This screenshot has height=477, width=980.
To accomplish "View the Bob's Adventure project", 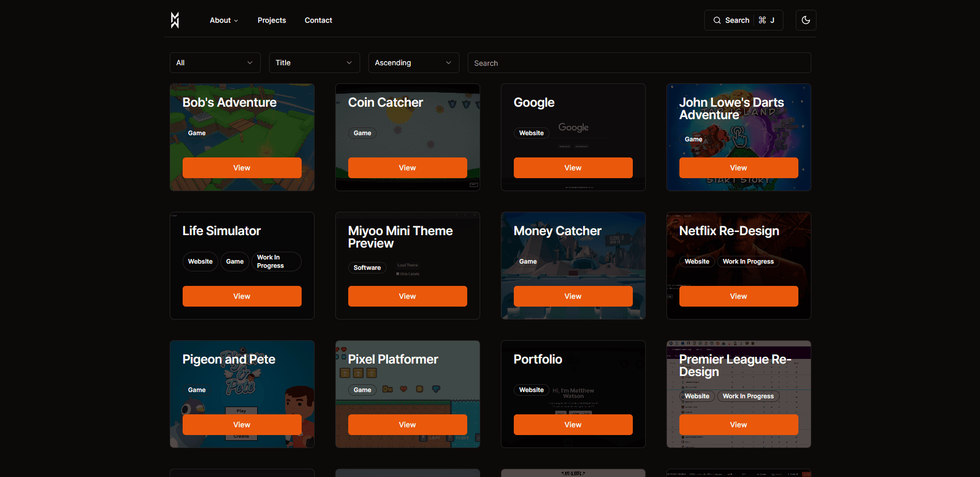I will 242,168.
